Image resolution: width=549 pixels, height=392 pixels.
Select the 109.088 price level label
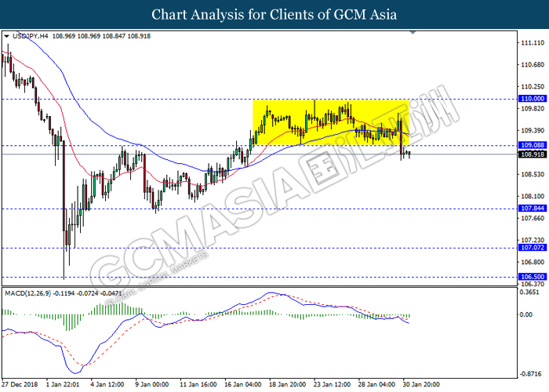tap(533, 145)
